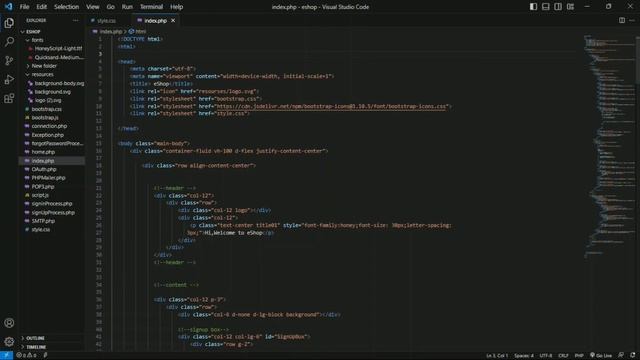Open background.svg file
The width and height of the screenshot is (640, 360).
click(x=52, y=92)
